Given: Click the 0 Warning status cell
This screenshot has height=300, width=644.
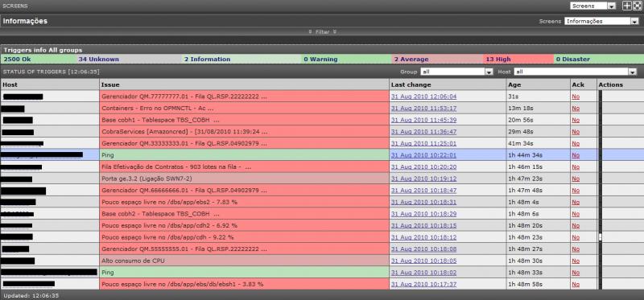Looking at the screenshot, I should pos(346,59).
